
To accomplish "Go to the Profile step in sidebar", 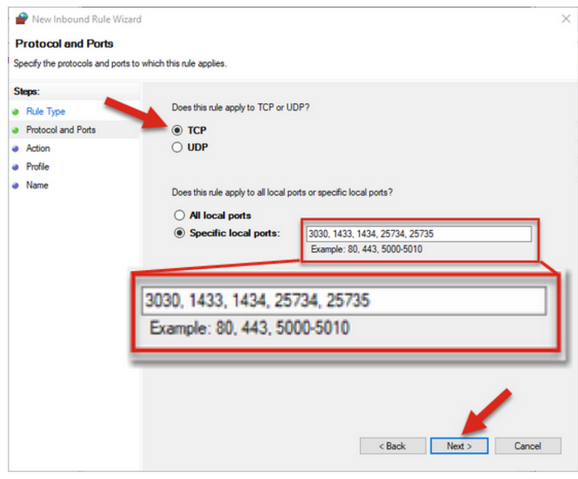I will pyautogui.click(x=38, y=167).
